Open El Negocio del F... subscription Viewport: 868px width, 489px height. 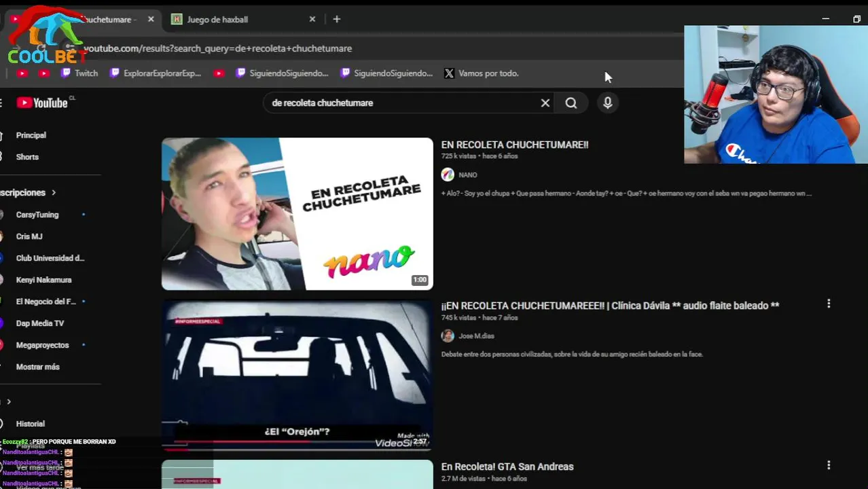pos(46,302)
